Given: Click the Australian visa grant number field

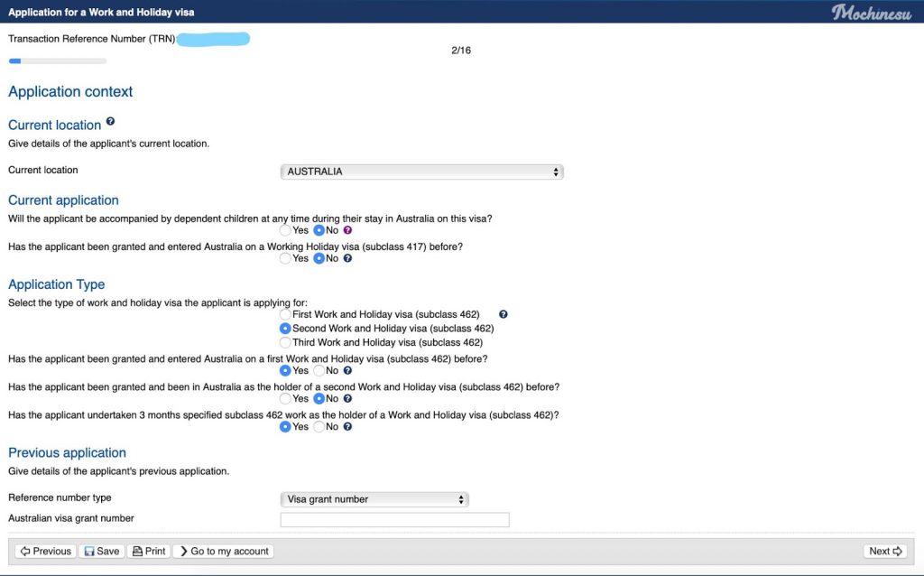Looking at the screenshot, I should (x=394, y=519).
